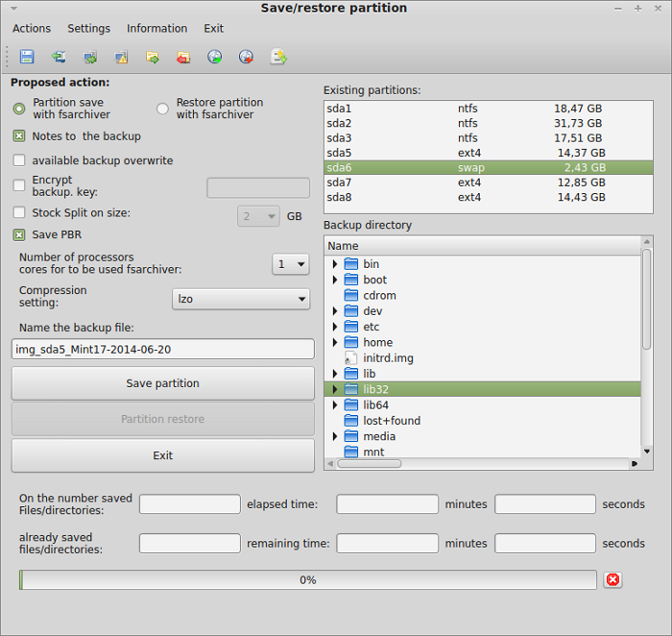This screenshot has width=672, height=636.
Task: Open the processor cores number dropdown
Action: point(290,263)
